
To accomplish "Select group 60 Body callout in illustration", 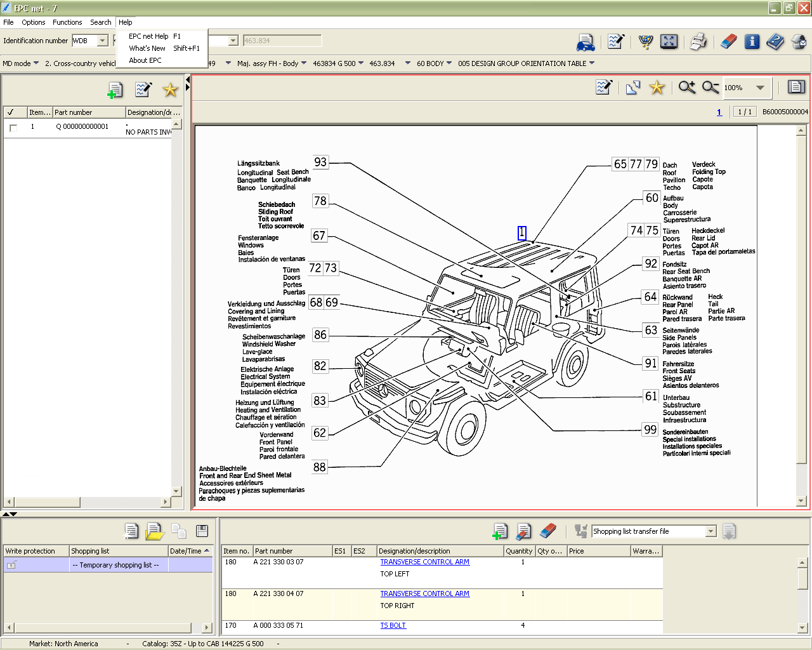I will [652, 198].
